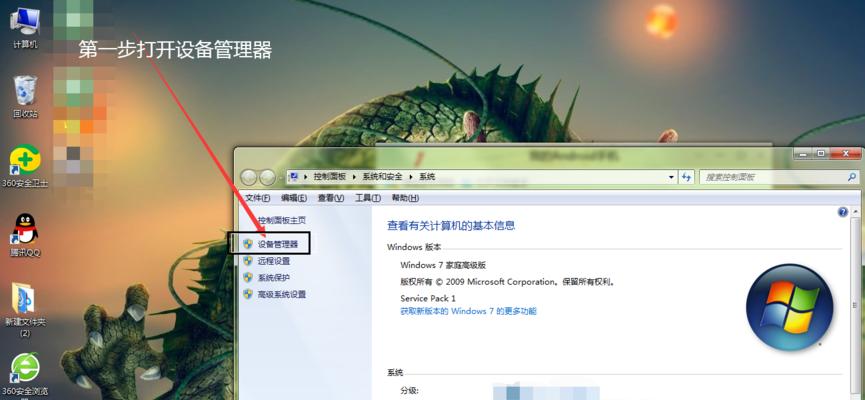The height and width of the screenshot is (400, 865).
Task: Click the Service Pack 1 text
Action: click(428, 298)
